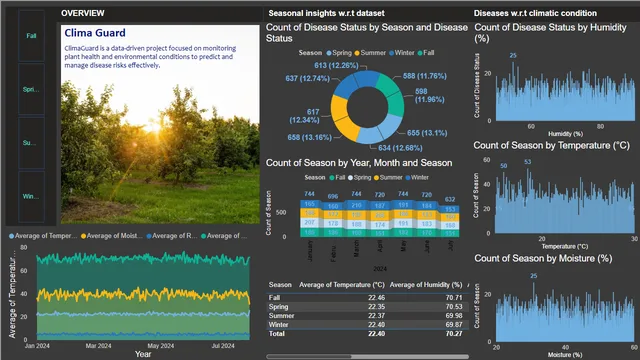This screenshot has width=640, height=360.
Task: Click the June axis label
Action: (427, 247)
